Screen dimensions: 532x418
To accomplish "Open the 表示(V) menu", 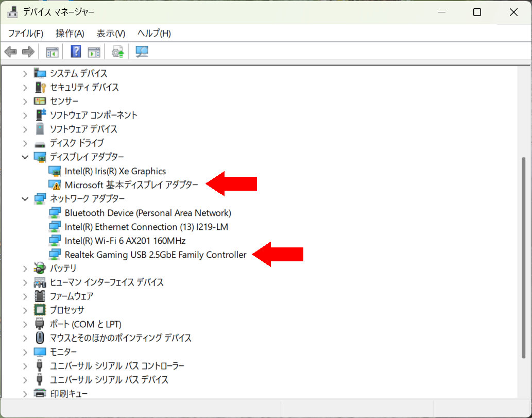I will pos(111,34).
